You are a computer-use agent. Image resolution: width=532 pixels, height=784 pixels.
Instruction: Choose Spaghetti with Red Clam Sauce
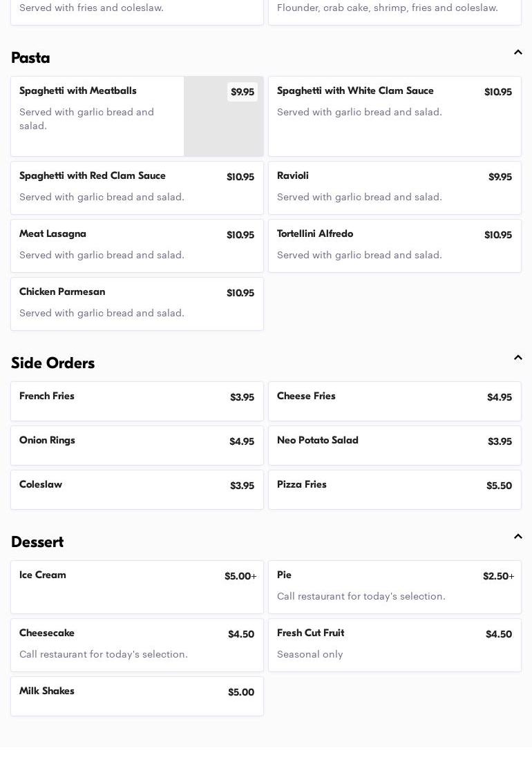tap(137, 187)
